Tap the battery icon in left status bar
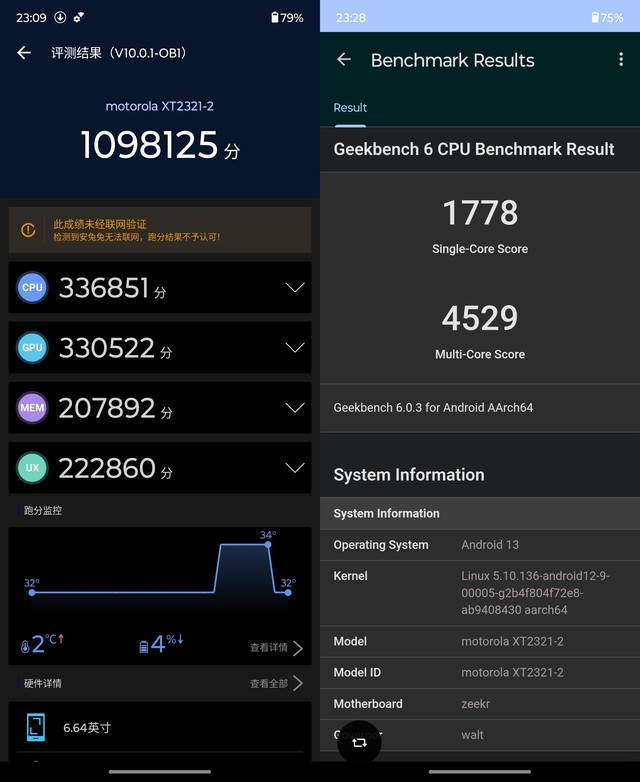Image resolution: width=640 pixels, height=782 pixels. [275, 17]
